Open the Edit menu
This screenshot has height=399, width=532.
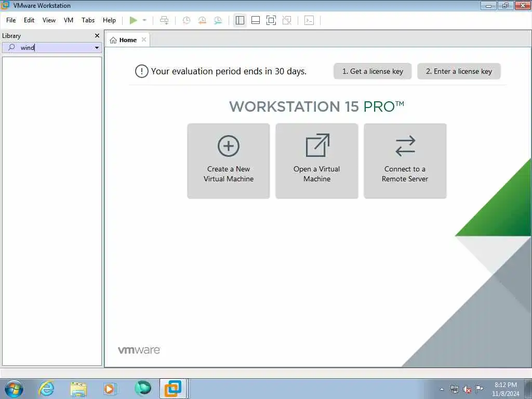pos(29,20)
